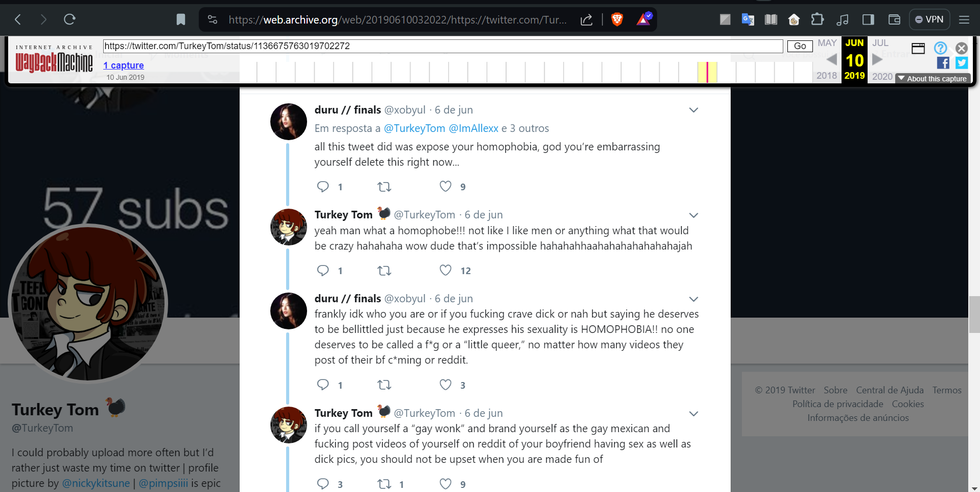Open chevron menu on Turkey Tom's homophobe reply
The image size is (980, 492).
(693, 215)
